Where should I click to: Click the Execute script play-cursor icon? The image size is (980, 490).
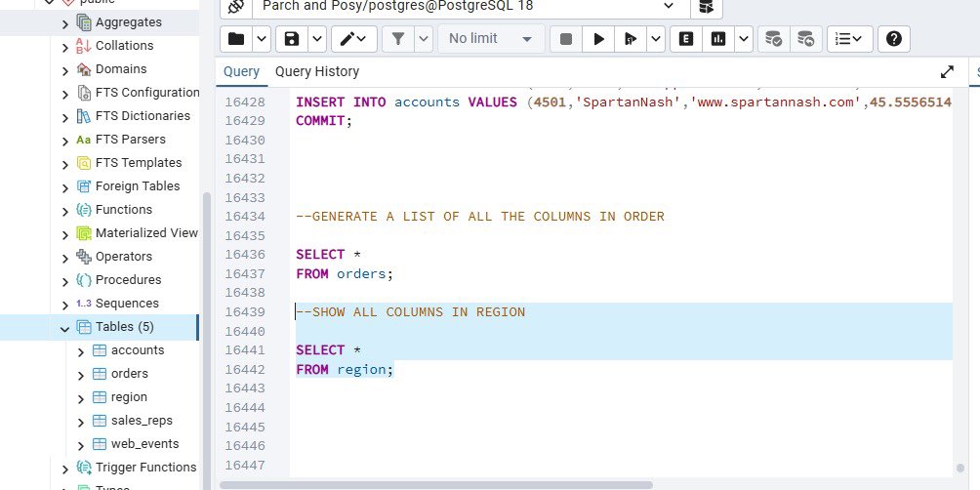tap(630, 39)
